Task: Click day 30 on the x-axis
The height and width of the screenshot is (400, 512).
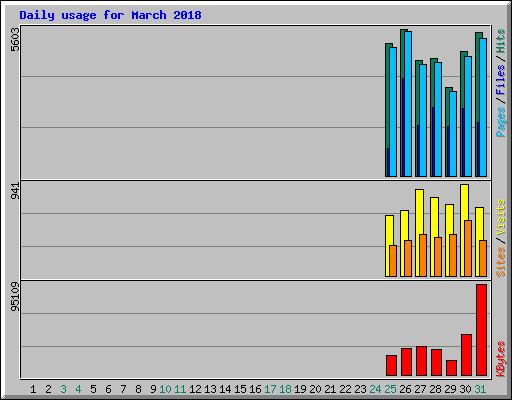Action: click(465, 389)
